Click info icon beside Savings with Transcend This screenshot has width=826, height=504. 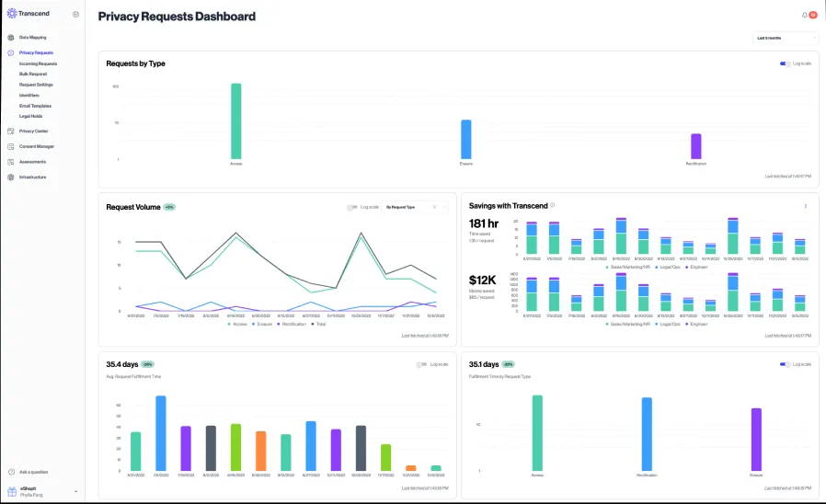click(552, 205)
